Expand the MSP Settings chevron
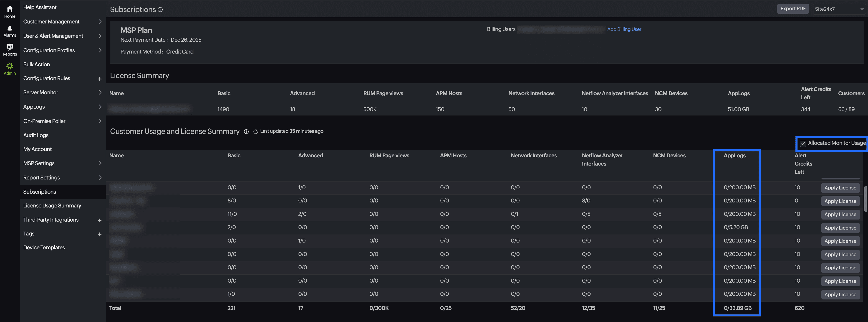Viewport: 868px width, 322px height. coord(100,163)
